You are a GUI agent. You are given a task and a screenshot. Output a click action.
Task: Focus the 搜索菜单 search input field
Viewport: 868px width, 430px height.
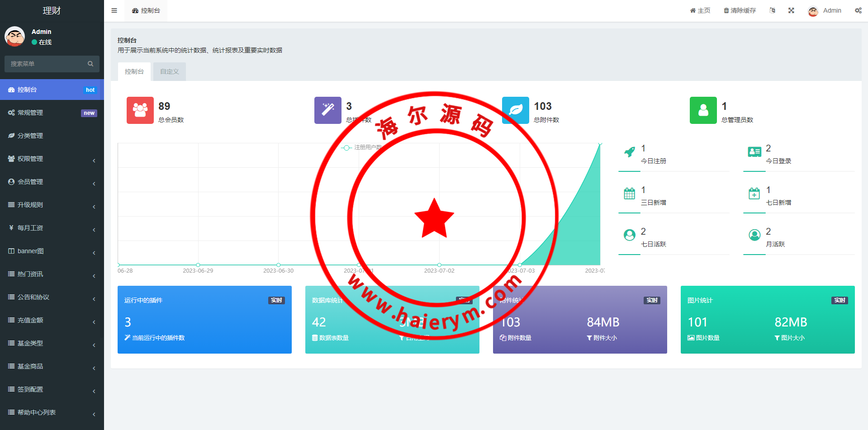pos(45,64)
